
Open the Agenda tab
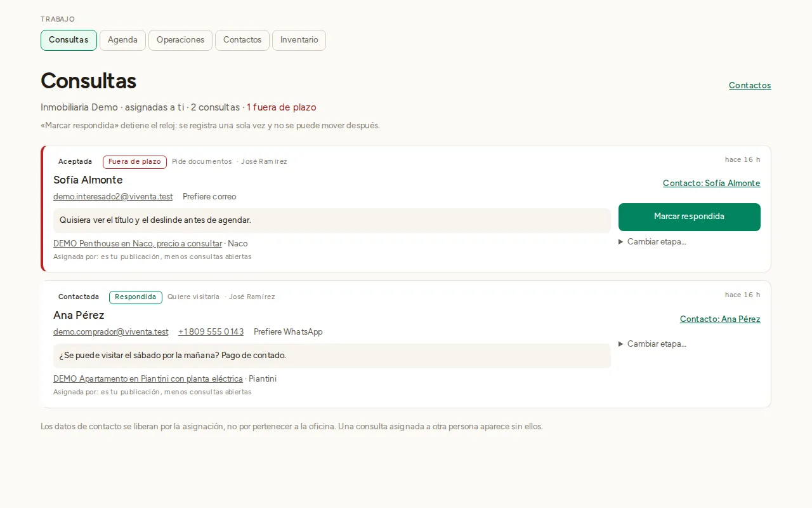[122, 40]
